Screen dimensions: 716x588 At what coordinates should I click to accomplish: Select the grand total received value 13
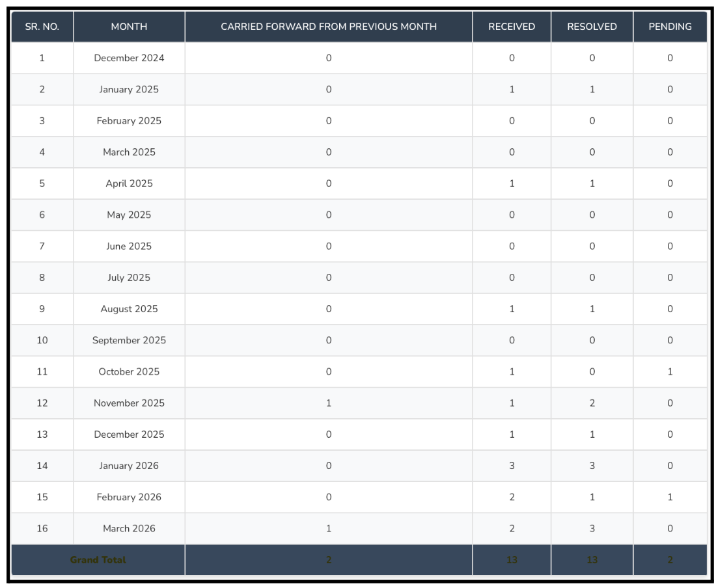click(513, 559)
